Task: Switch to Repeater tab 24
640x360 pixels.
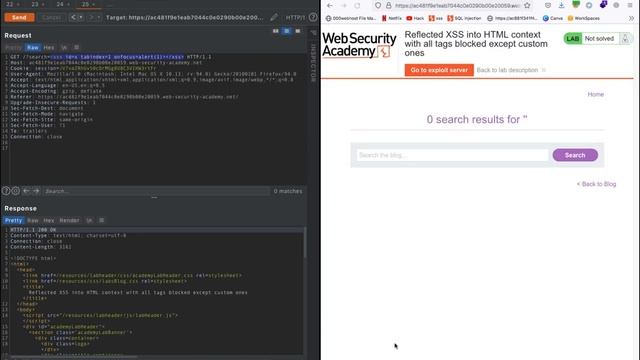Action: point(60,4)
